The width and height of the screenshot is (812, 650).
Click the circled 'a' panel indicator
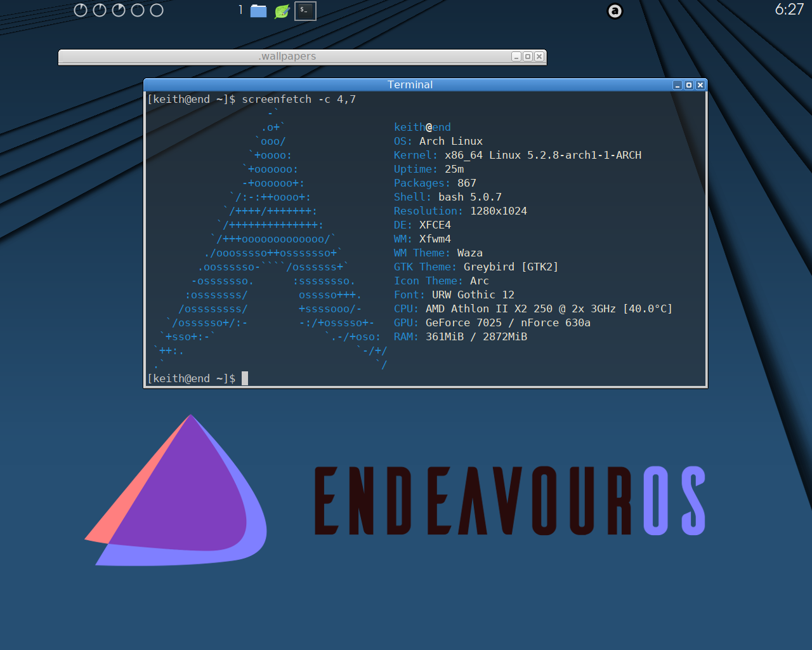[615, 11]
